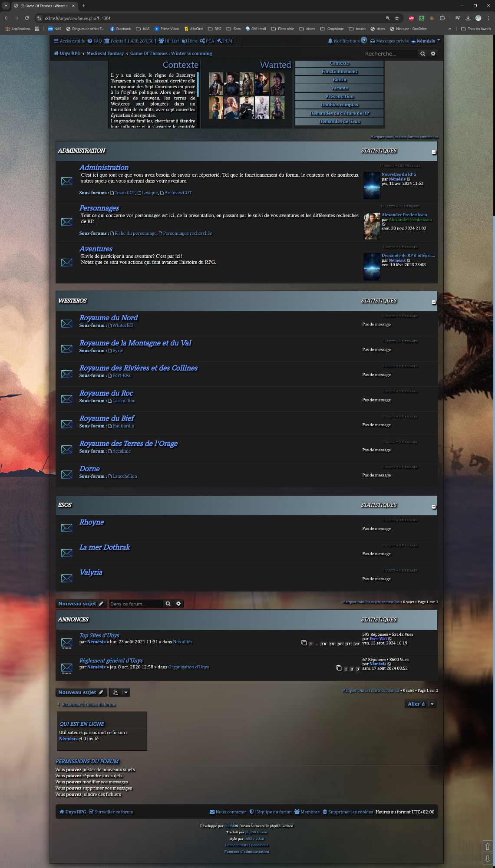Click the scroll-to-top arrow button
This screenshot has width=495, height=868.
(x=487, y=846)
